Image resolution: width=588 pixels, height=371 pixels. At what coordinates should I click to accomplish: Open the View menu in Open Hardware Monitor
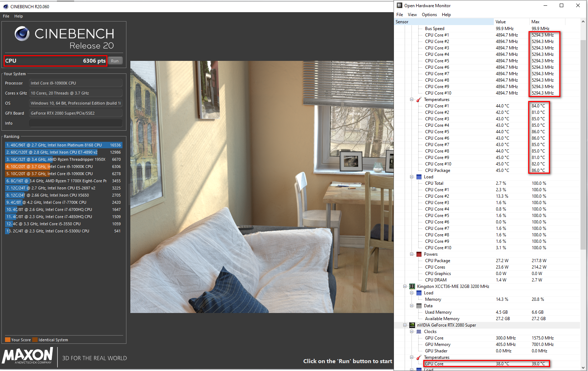(x=412, y=15)
